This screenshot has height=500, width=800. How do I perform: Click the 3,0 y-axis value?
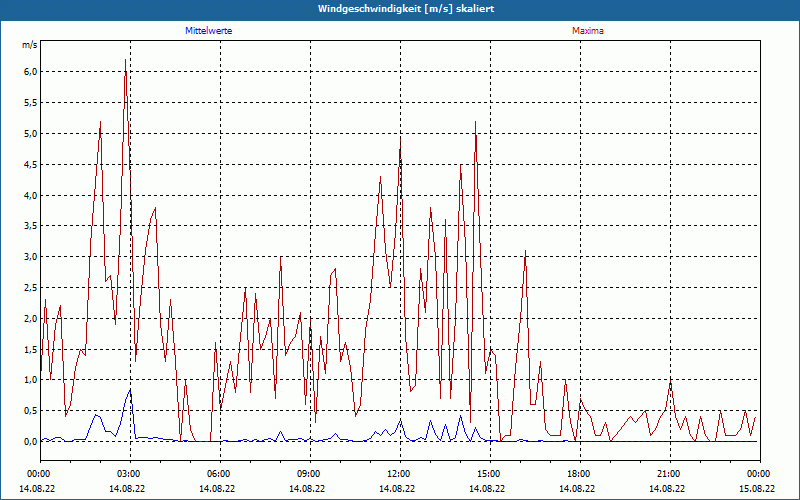[x=31, y=257]
